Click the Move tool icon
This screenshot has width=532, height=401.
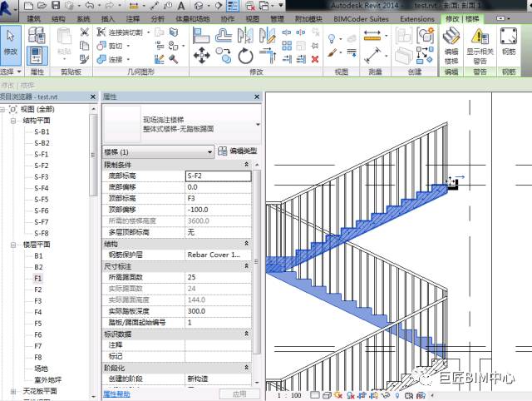coord(201,56)
